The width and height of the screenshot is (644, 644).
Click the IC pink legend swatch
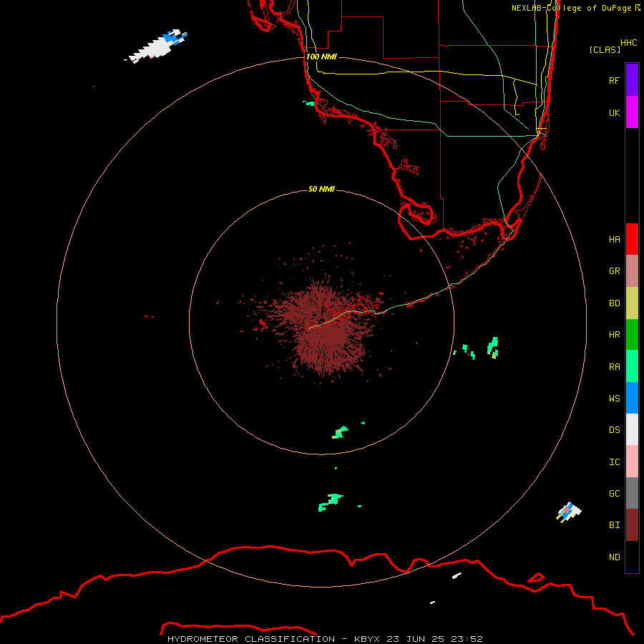point(632,462)
